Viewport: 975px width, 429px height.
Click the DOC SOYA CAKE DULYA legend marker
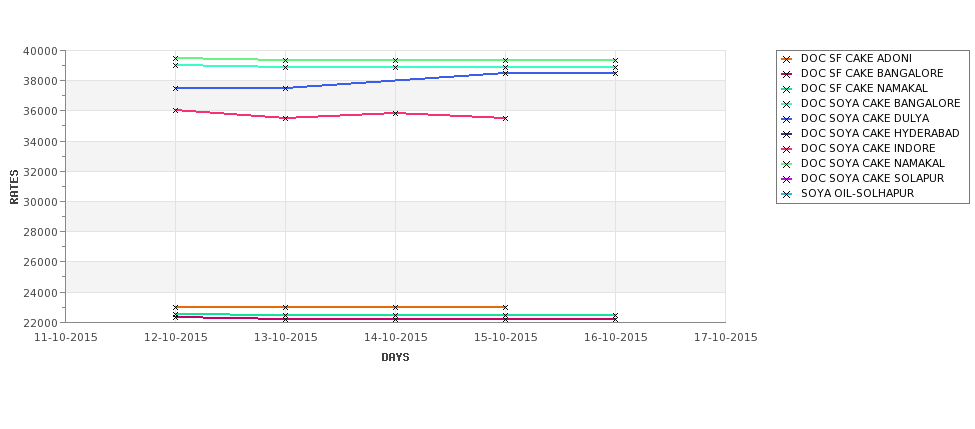click(x=787, y=119)
